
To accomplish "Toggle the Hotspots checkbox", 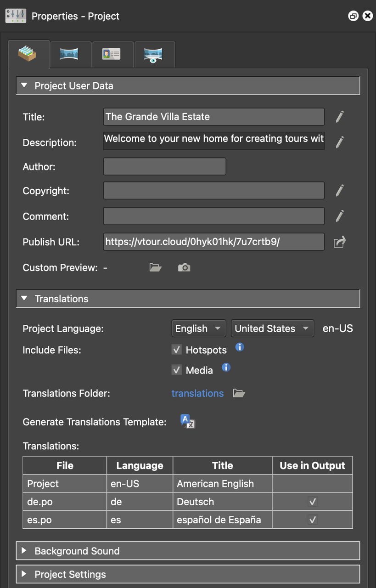I will click(x=177, y=350).
